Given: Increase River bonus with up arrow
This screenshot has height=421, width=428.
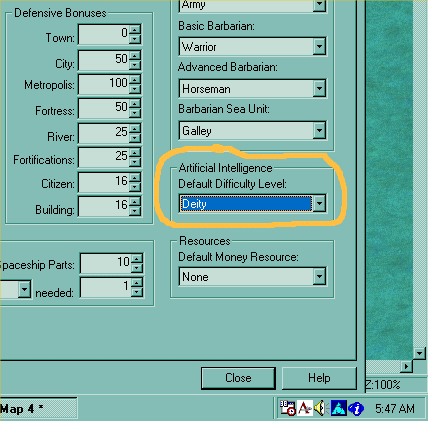Looking at the screenshot, I should pyautogui.click(x=135, y=128).
